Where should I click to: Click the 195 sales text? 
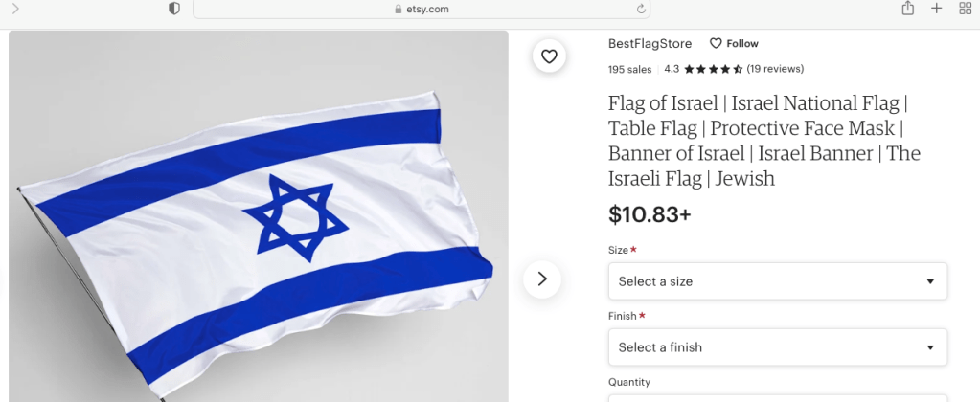click(629, 69)
